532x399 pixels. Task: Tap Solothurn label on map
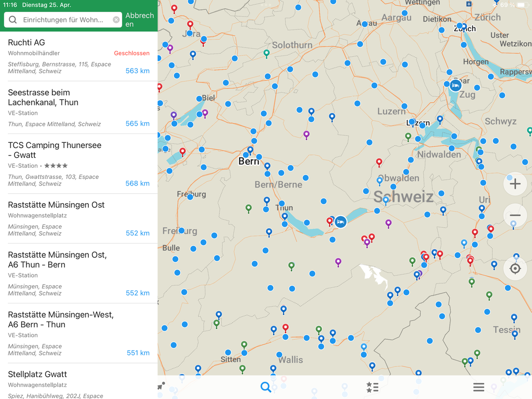[292, 45]
